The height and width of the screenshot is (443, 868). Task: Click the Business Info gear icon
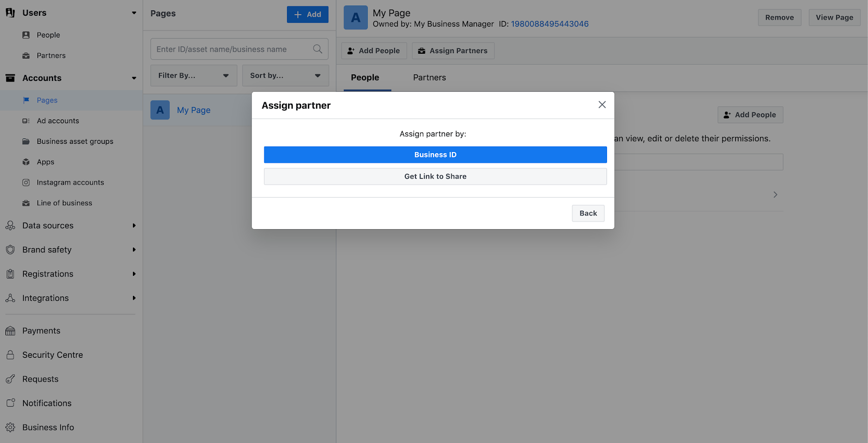click(10, 427)
